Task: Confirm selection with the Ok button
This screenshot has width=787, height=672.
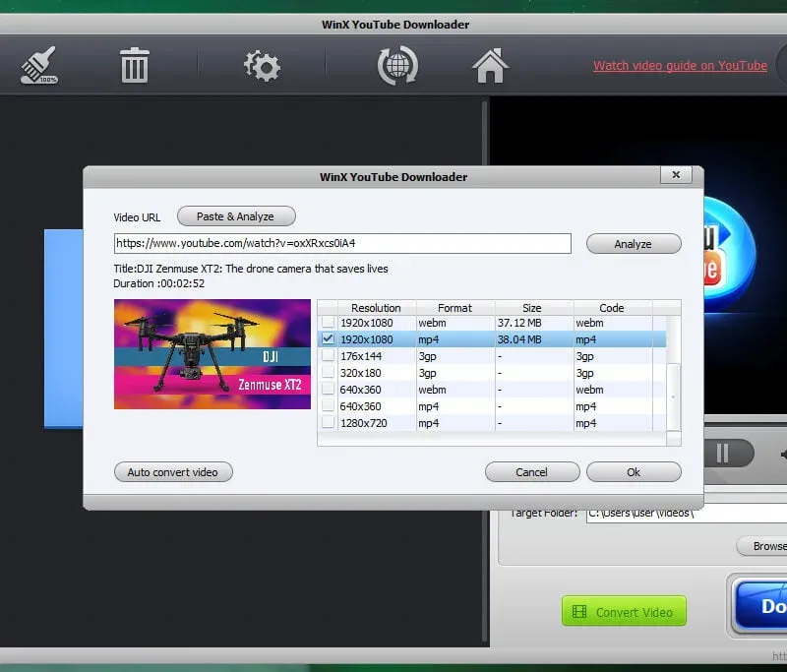Action: [x=634, y=472]
